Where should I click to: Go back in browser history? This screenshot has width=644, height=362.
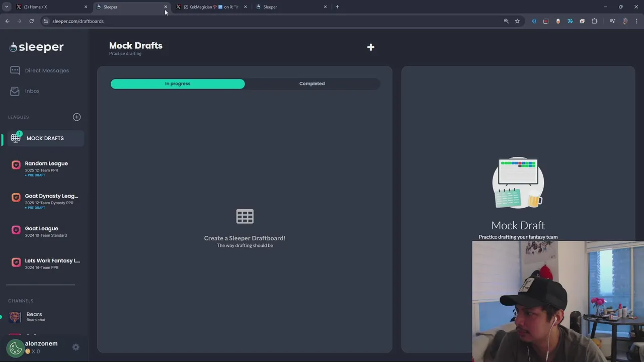pos(7,21)
